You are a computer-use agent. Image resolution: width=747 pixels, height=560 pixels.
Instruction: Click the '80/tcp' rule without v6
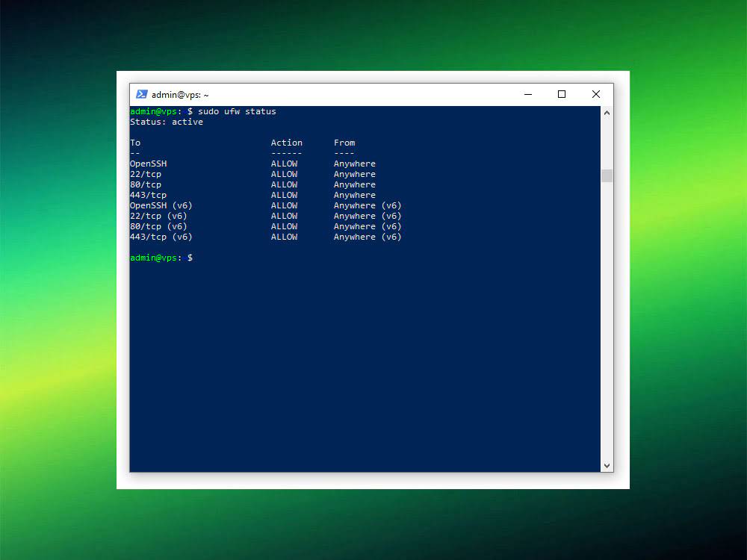[146, 184]
